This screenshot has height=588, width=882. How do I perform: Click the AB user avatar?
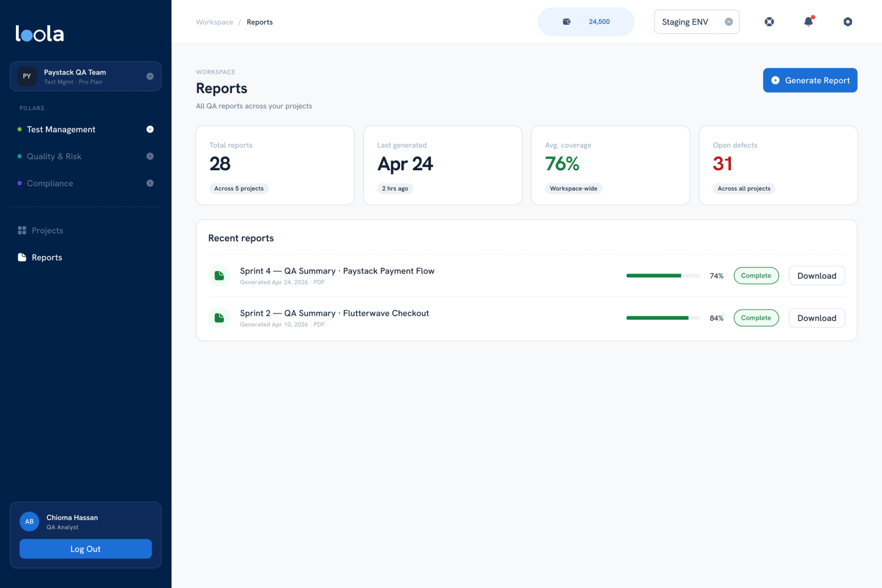(29, 521)
